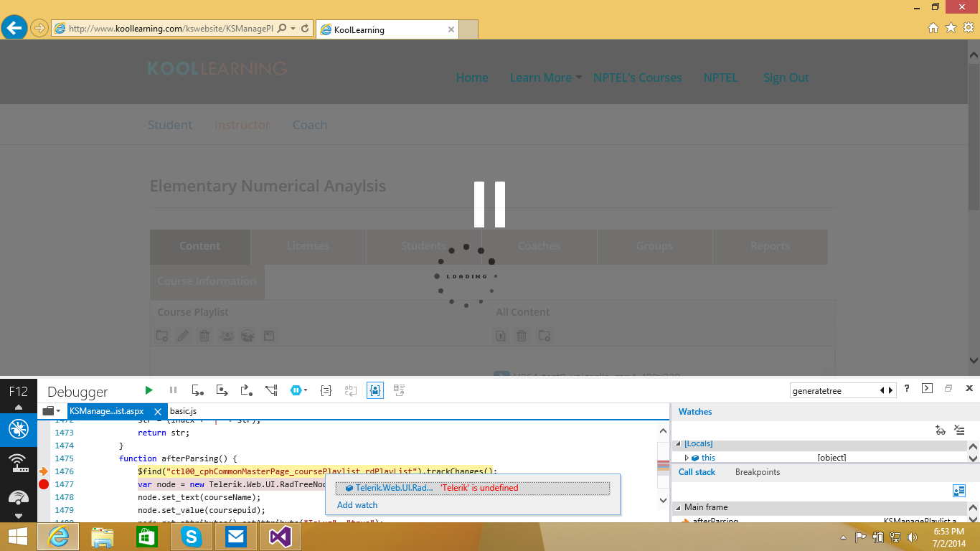The height and width of the screenshot is (551, 980).
Task: Click the browser Back button
Action: tap(14, 28)
